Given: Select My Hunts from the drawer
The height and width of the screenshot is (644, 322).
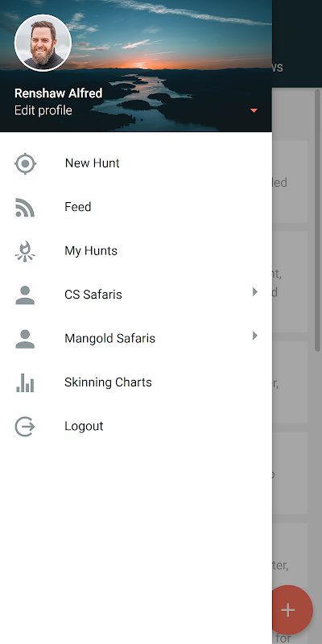Looking at the screenshot, I should click(x=91, y=251).
